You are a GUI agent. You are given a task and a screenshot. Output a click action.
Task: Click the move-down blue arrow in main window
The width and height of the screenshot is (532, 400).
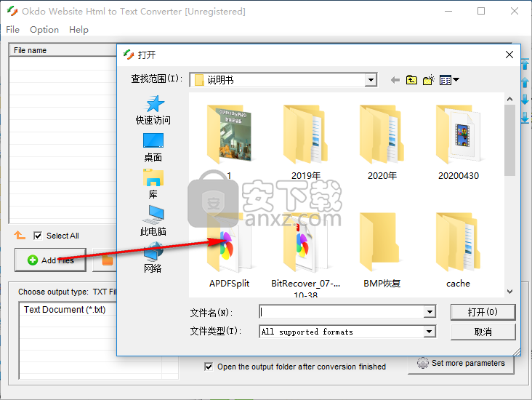click(x=525, y=100)
